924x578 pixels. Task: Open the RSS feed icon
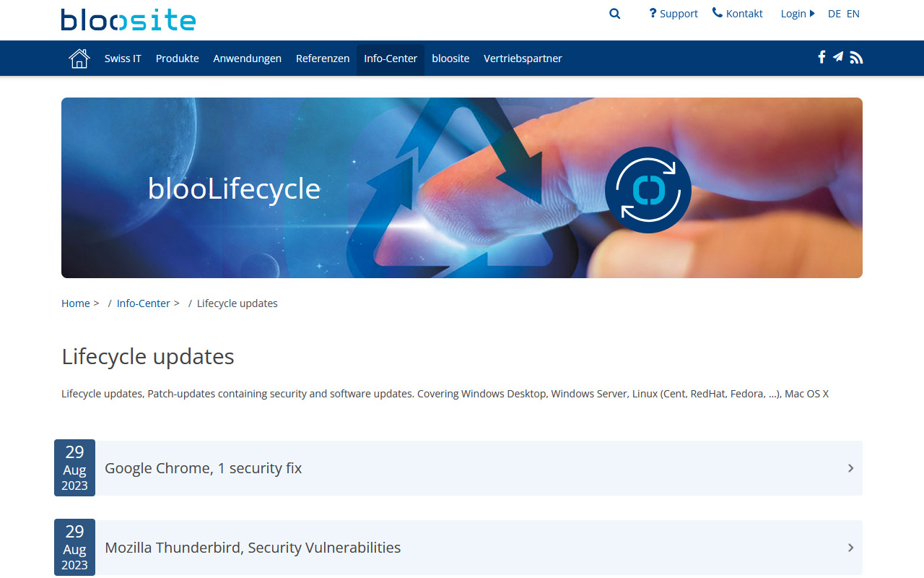(x=856, y=58)
